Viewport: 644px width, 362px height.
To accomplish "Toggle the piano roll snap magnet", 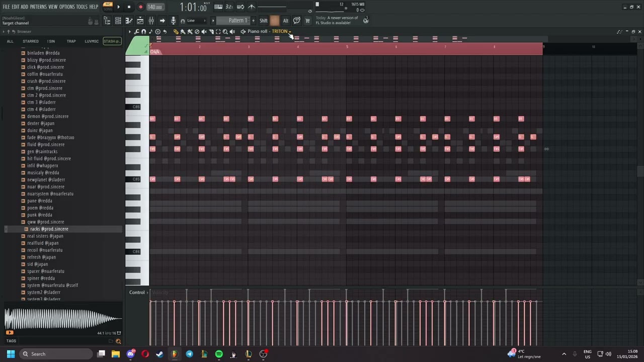I will (x=144, y=32).
